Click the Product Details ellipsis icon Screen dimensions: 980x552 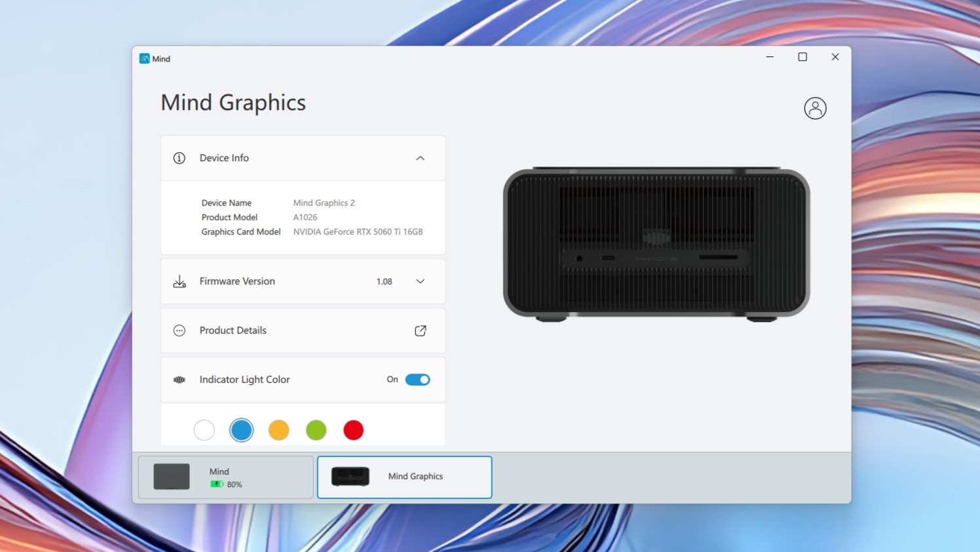click(x=179, y=330)
